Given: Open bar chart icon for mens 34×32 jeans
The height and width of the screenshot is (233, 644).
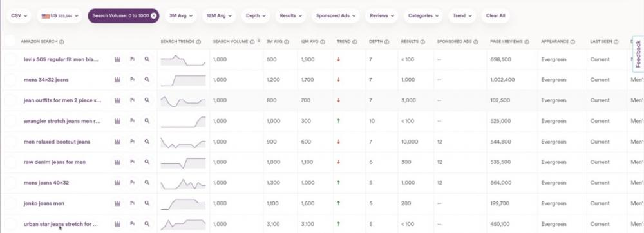Looking at the screenshot, I should [117, 80].
